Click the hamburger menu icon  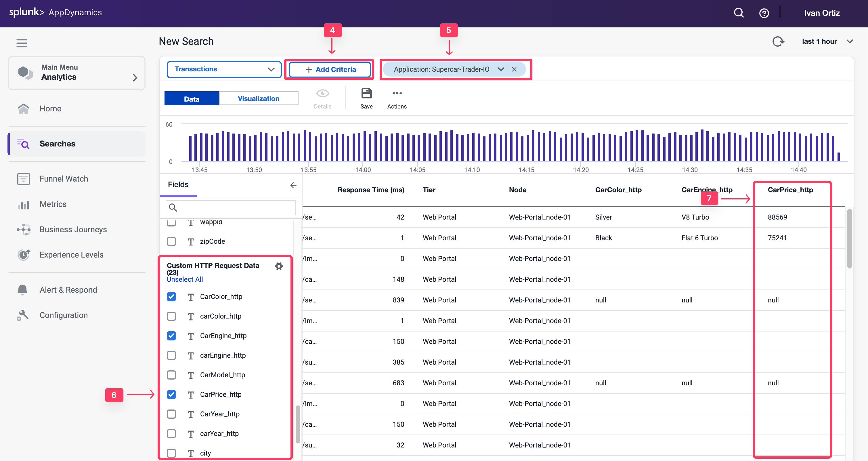tap(22, 43)
